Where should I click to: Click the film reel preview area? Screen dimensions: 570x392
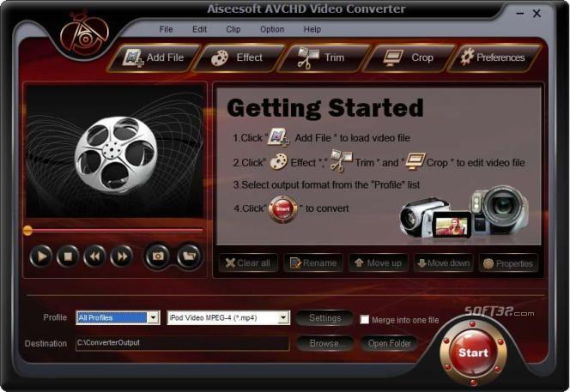115,152
